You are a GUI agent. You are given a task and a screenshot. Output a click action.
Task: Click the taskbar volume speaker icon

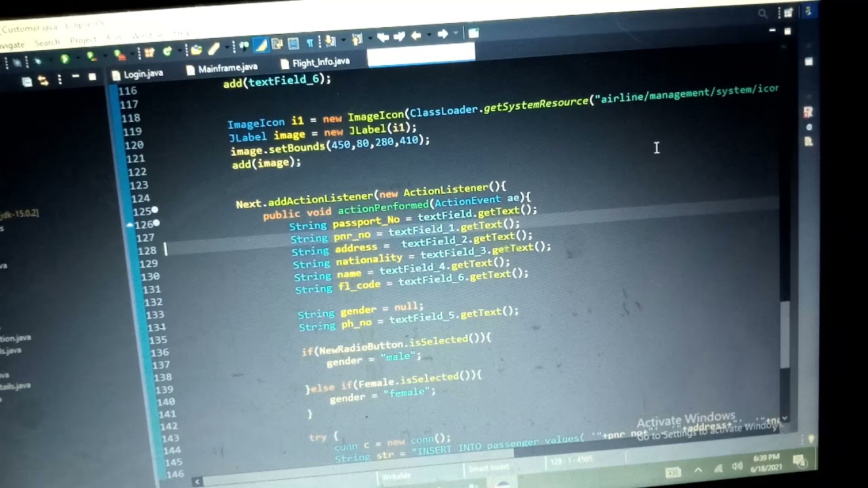[x=736, y=466]
